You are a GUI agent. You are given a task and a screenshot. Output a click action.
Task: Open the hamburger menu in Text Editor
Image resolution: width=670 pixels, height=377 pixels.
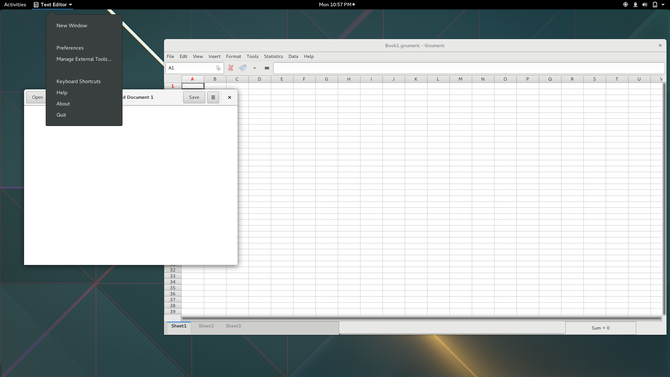(213, 97)
